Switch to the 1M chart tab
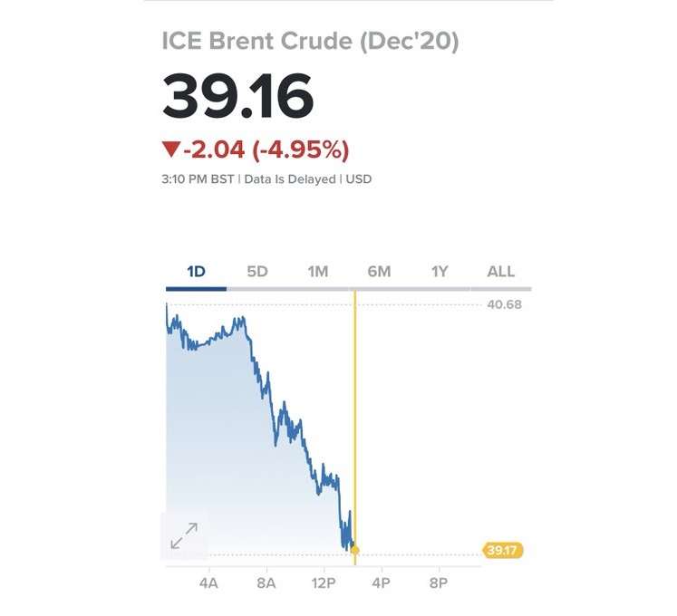 click(x=318, y=272)
